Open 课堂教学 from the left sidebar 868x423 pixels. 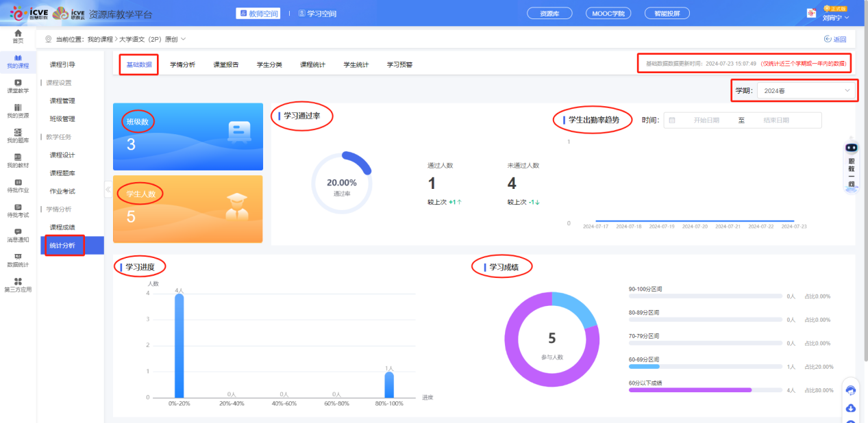18,86
